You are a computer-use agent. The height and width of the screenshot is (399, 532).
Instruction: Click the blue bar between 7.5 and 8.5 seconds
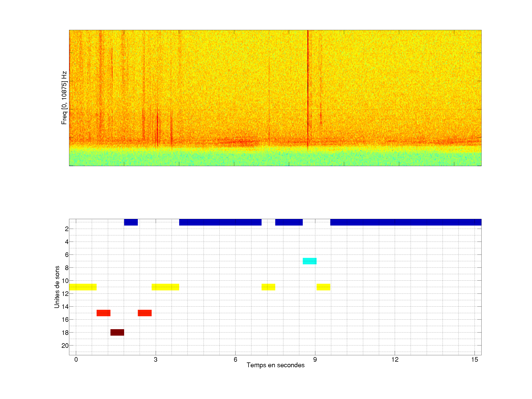click(289, 222)
